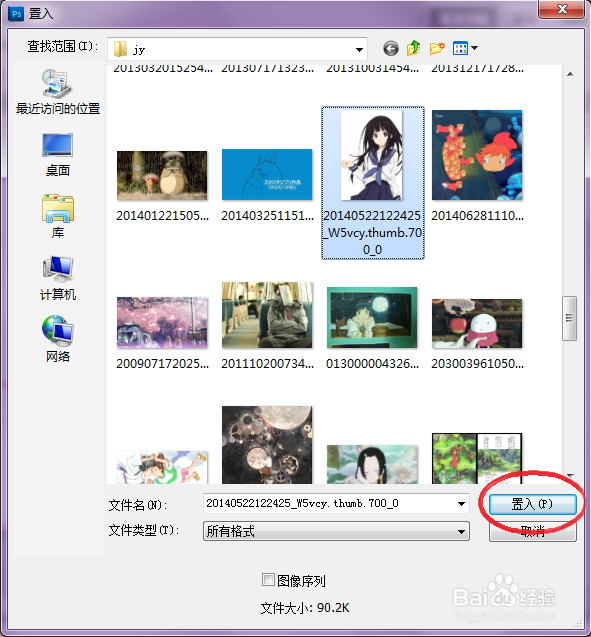
Task: Select Totoro rain thumbnail 201401221505...
Action: tap(162, 176)
